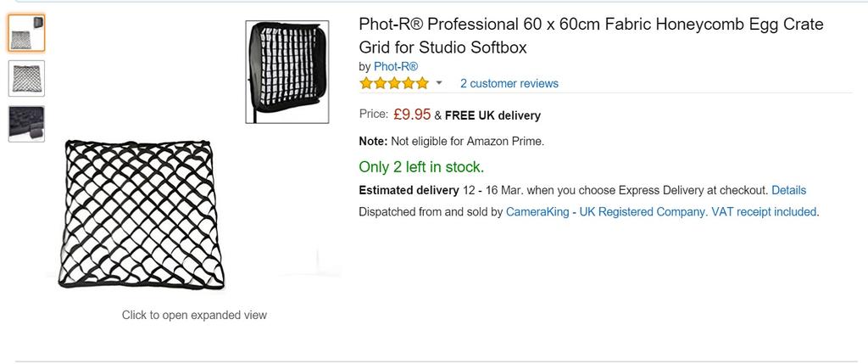This screenshot has height=364, width=868.
Task: Click the product title heading
Action: pyautogui.click(x=591, y=35)
